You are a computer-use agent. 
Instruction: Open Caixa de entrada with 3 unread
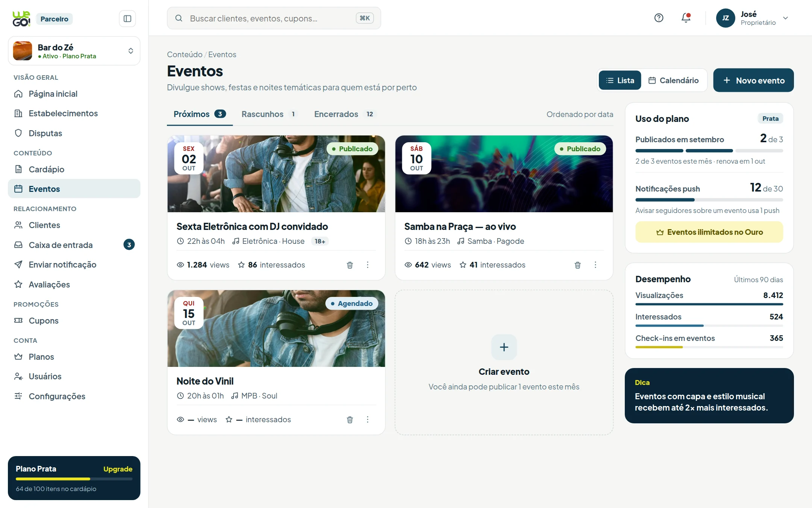pyautogui.click(x=74, y=245)
